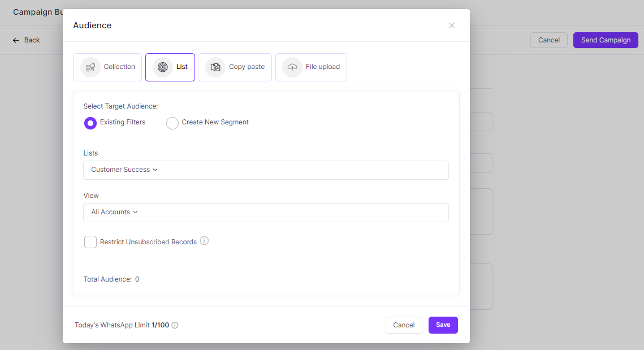Click the info icon next to WhatsApp Limit
644x350 pixels.
[x=175, y=325]
